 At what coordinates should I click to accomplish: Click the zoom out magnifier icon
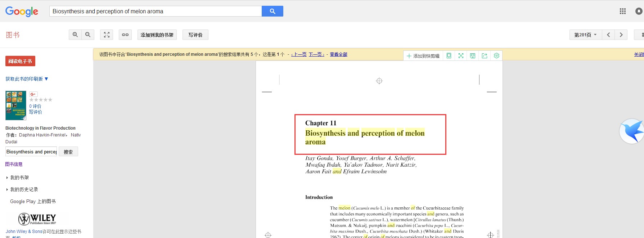(x=88, y=35)
